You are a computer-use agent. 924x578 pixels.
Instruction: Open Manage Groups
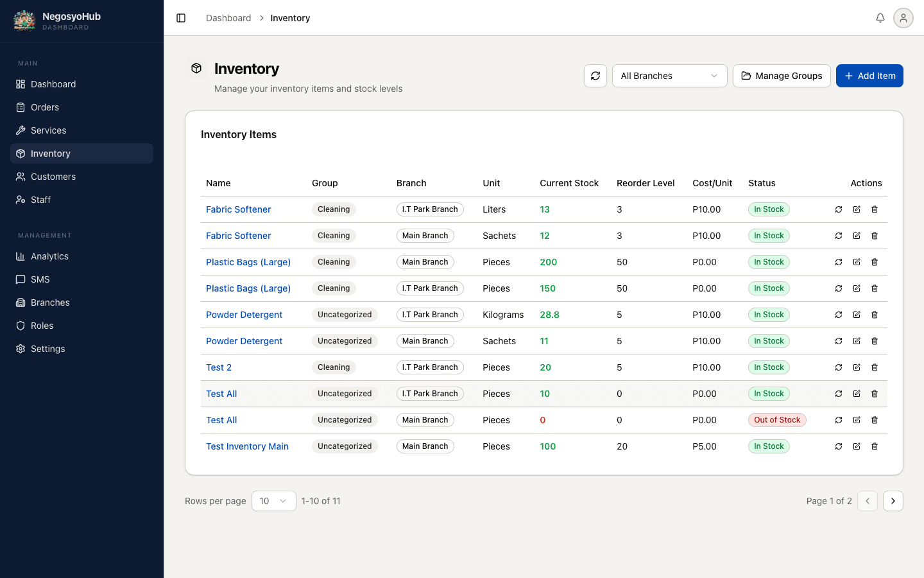[x=782, y=76]
